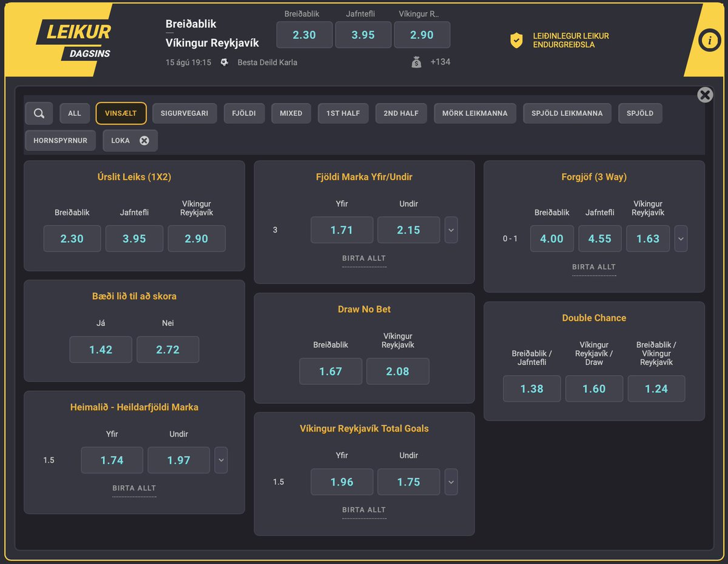Select the ALL filter tab

(75, 114)
